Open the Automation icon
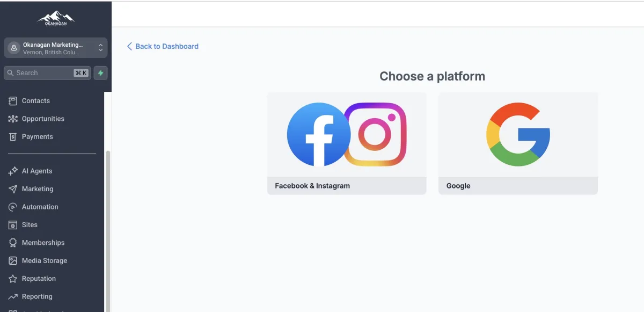This screenshot has height=312, width=644. pyautogui.click(x=13, y=207)
